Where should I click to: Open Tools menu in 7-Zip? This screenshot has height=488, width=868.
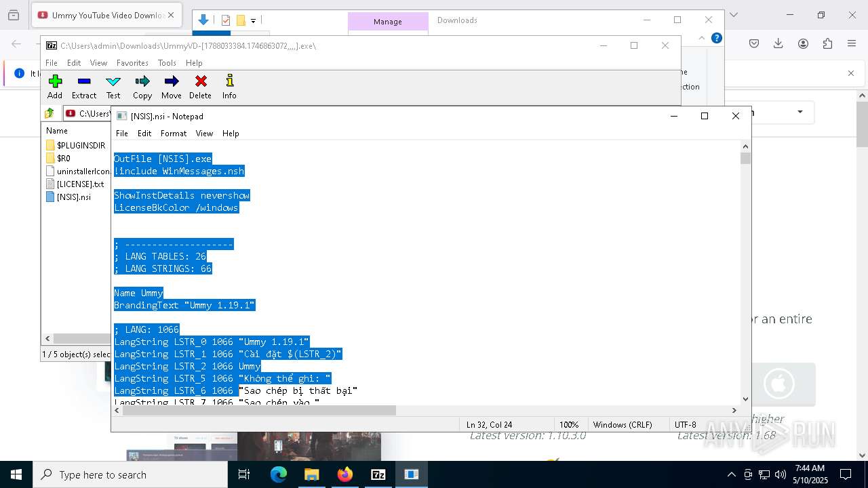[167, 63]
